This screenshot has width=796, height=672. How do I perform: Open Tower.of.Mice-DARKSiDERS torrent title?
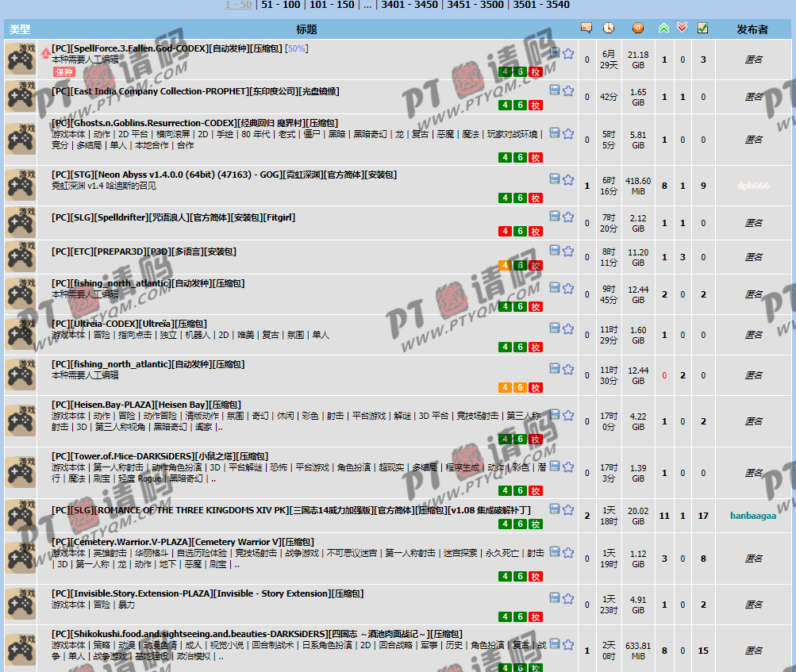click(x=160, y=456)
